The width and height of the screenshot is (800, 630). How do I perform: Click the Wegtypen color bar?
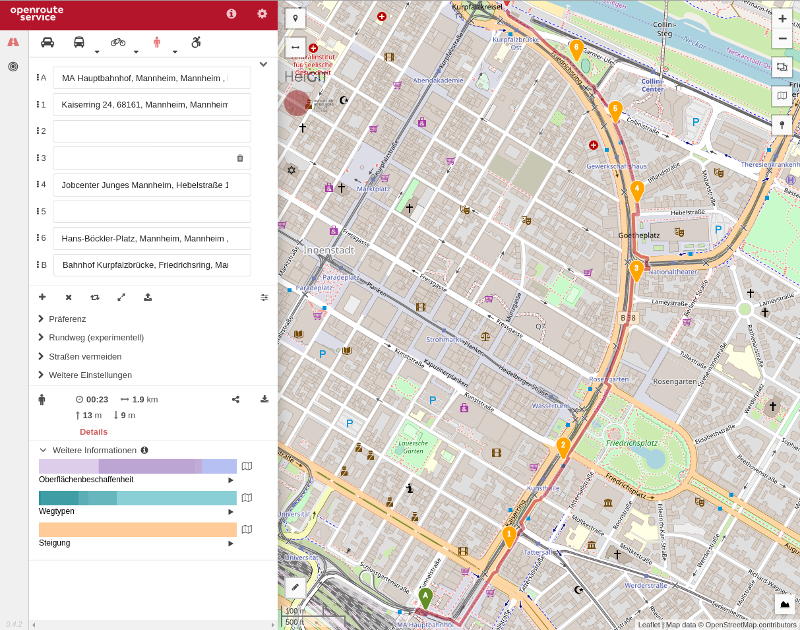click(138, 498)
